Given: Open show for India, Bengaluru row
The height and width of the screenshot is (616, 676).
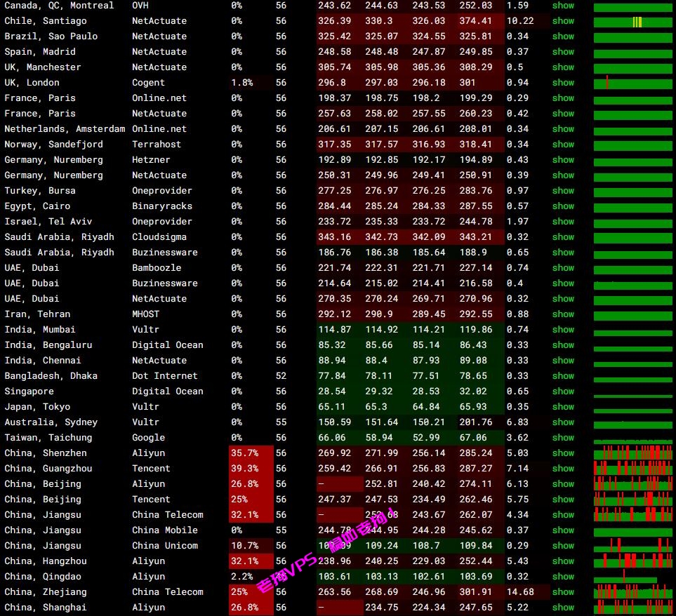Looking at the screenshot, I should (x=563, y=345).
